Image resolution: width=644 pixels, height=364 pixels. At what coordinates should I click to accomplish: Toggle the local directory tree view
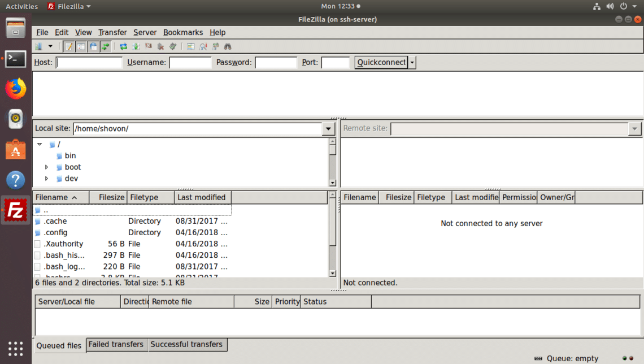pos(81,46)
